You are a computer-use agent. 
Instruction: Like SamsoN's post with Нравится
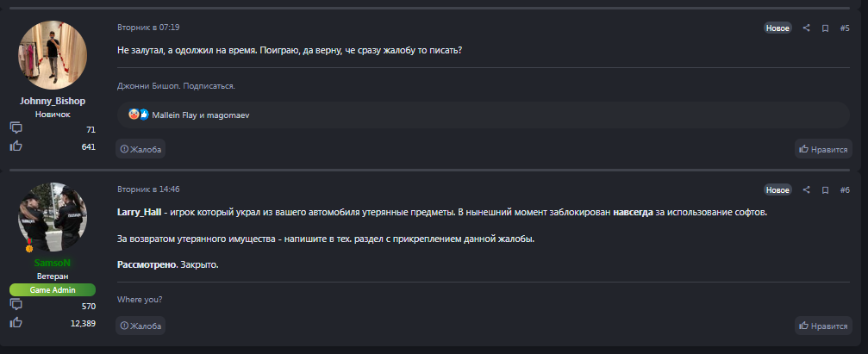pyautogui.click(x=823, y=326)
